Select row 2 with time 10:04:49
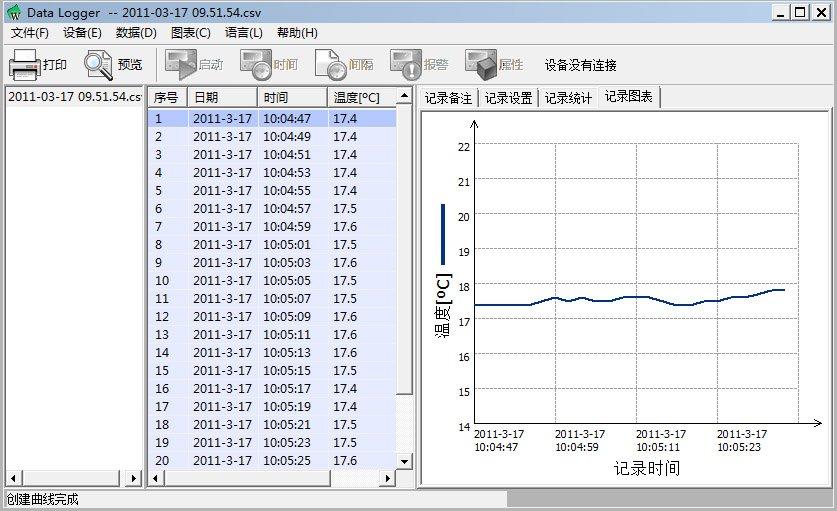This screenshot has height=511, width=837. coord(272,137)
